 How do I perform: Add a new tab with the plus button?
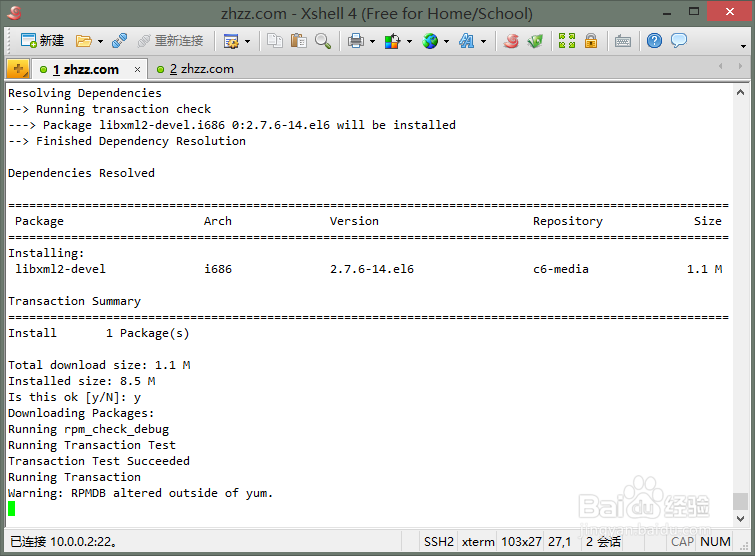pyautogui.click(x=18, y=69)
